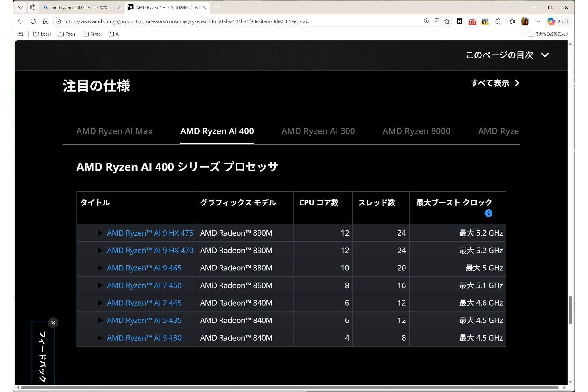Enter immersive reader view

(437, 21)
